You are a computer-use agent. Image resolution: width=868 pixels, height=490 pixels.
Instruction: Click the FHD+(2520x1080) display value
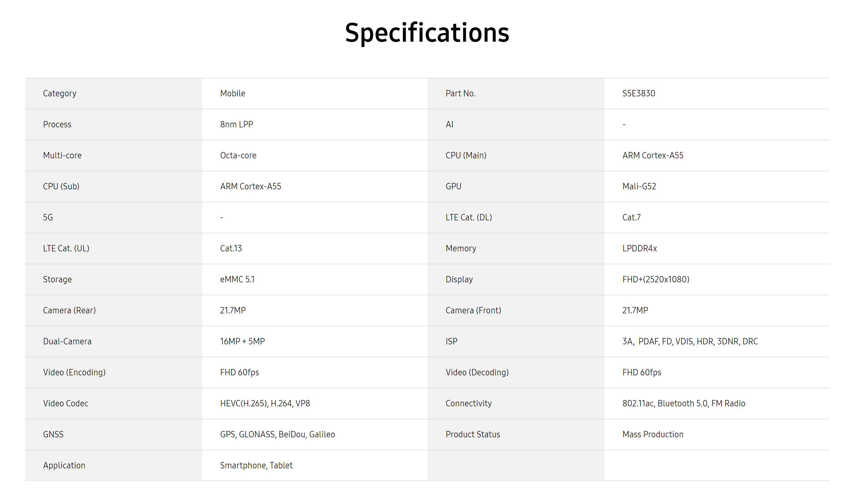click(656, 279)
